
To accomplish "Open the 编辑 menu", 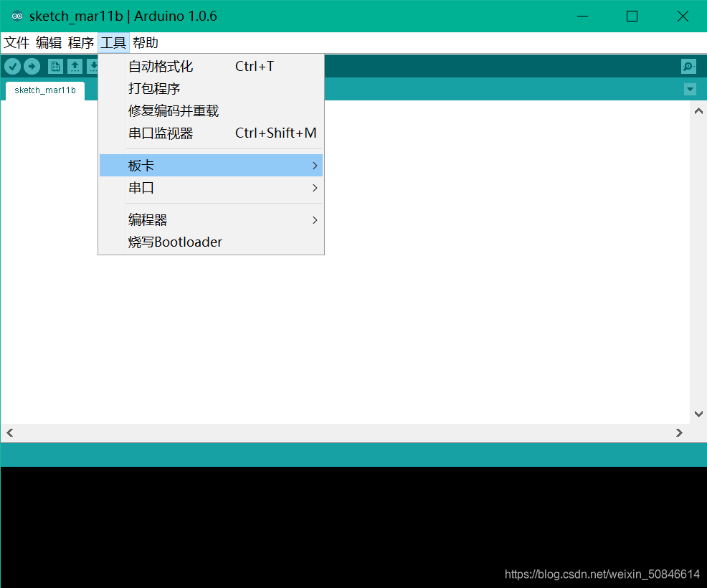I will tap(49, 43).
